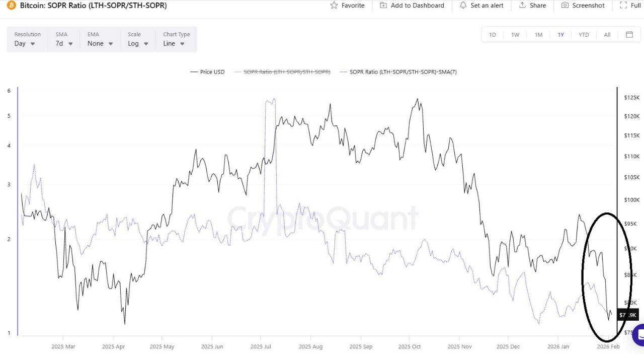Viewport: 644px width, 354px height.
Task: Click the Bitcoin logo icon
Action: coord(10,6)
